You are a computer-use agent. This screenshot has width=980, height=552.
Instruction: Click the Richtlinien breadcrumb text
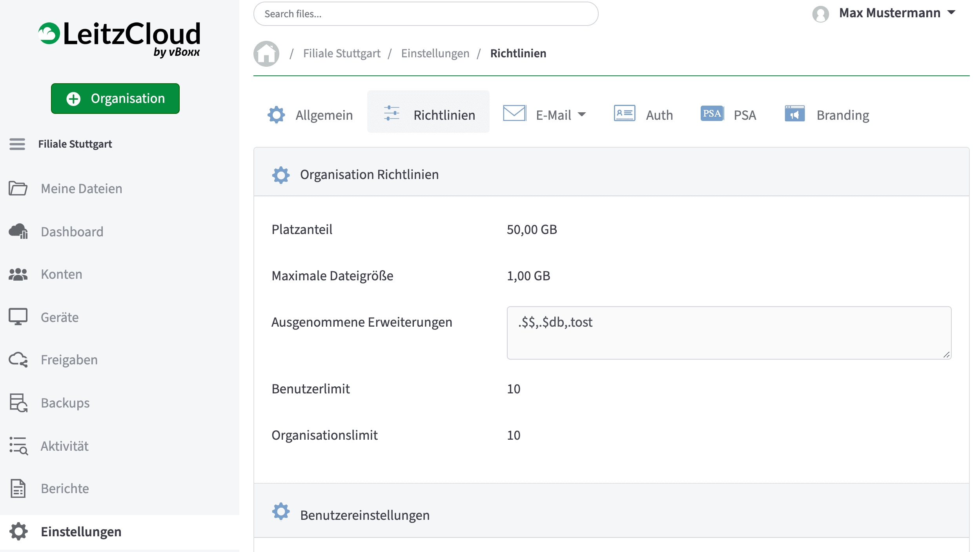518,53
